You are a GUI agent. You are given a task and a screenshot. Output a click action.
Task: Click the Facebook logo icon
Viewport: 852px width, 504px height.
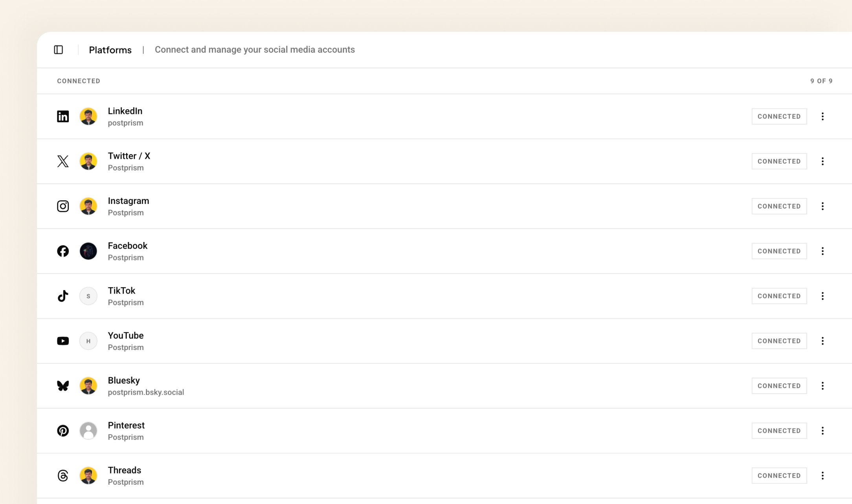tap(63, 251)
